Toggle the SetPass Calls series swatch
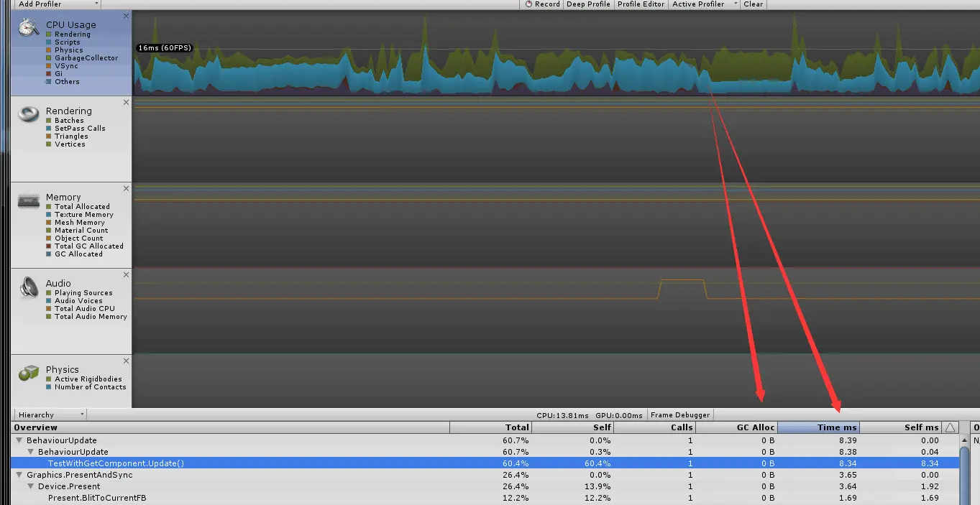Viewport: 980px width, 505px height. tap(49, 129)
